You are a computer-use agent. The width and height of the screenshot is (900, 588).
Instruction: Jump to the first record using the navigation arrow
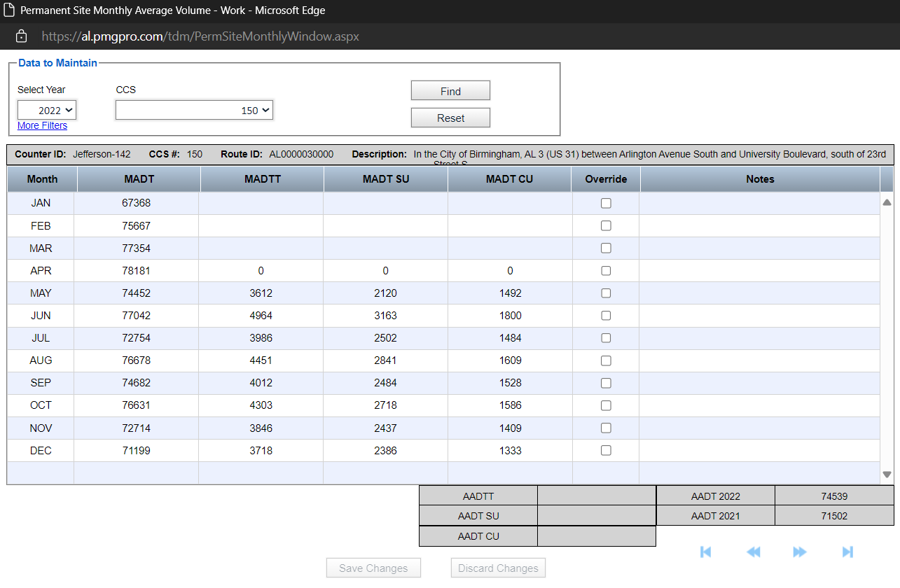[705, 552]
